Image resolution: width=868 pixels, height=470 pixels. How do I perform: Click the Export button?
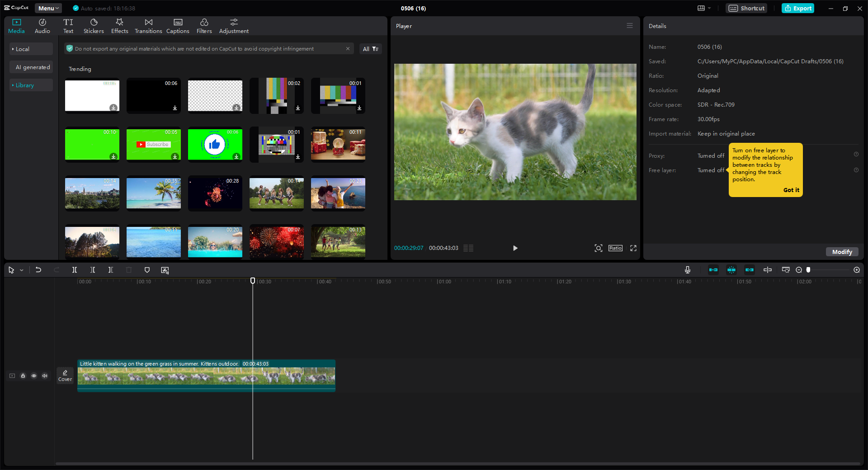pyautogui.click(x=797, y=8)
